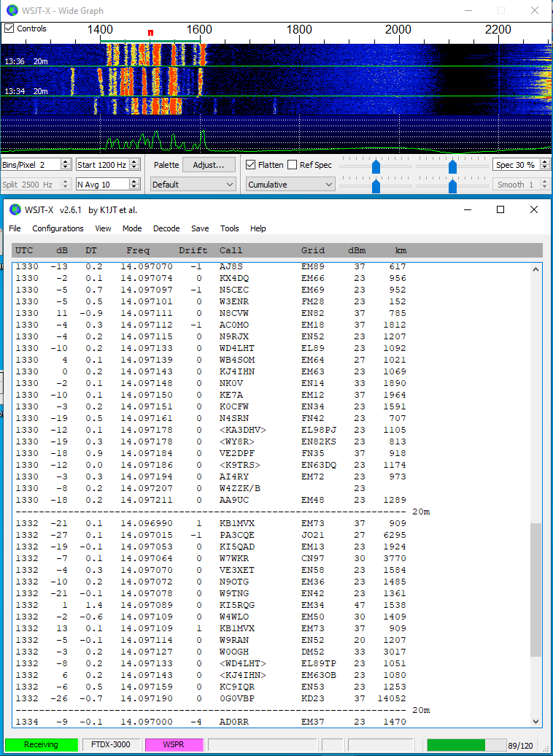
Task: Increase Spec 30 % with up arrow
Action: coord(544,161)
